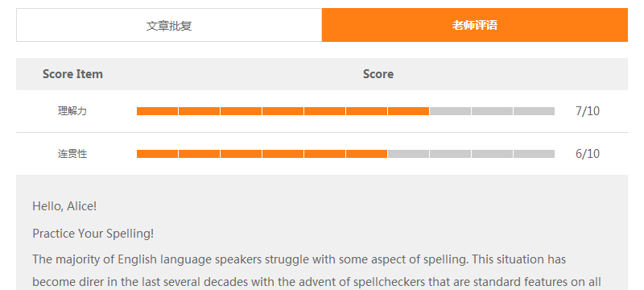Click the first segment of 理解力 bar

157,111
